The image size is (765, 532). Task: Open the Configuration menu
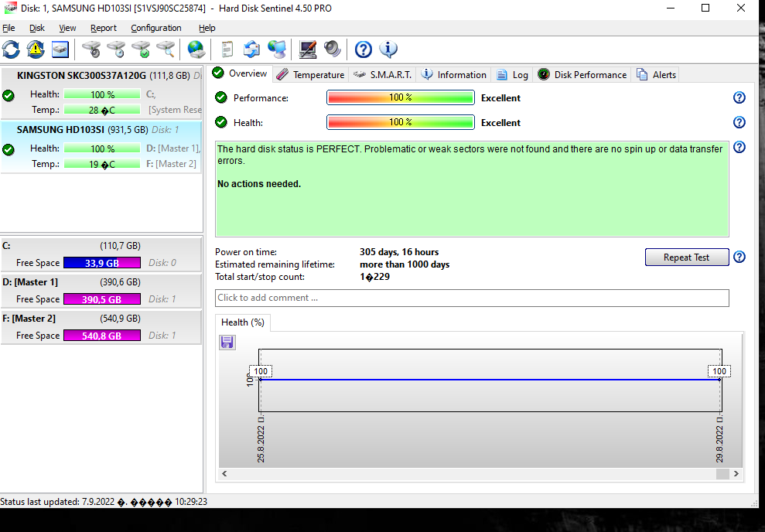coord(155,28)
